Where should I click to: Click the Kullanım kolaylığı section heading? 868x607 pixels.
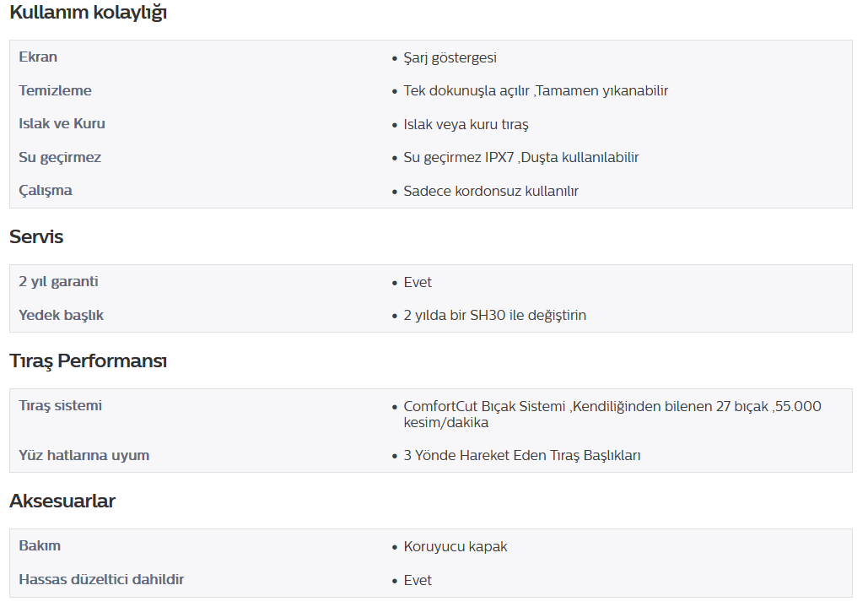point(88,12)
